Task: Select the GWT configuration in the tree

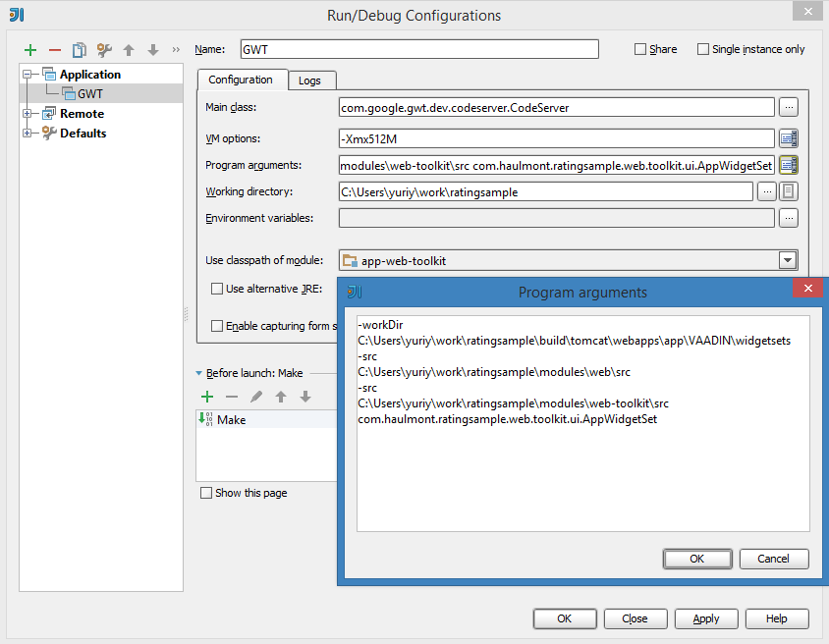Action: 90,94
